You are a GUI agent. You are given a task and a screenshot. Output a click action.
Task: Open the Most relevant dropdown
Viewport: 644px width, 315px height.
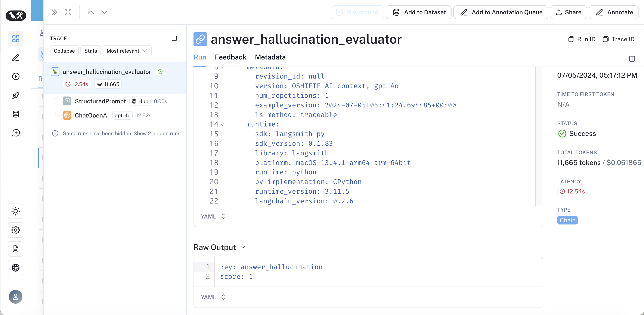click(127, 51)
